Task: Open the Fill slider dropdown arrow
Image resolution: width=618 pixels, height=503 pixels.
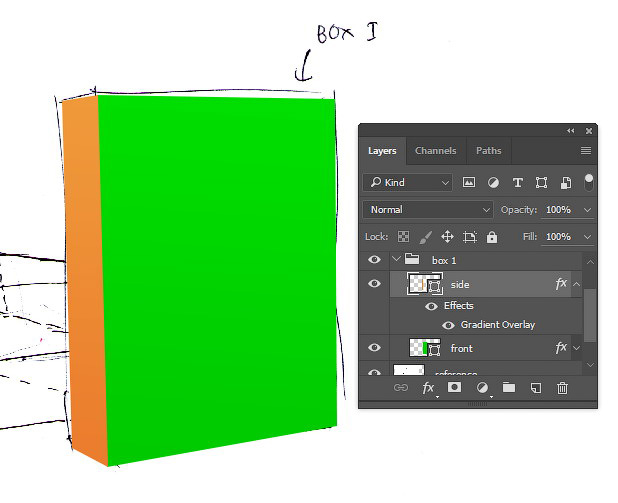Action: [587, 237]
